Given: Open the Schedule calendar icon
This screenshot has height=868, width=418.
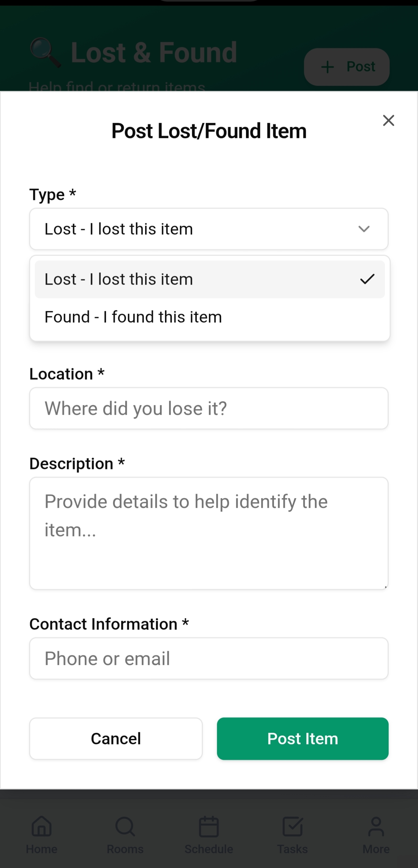Looking at the screenshot, I should click(209, 826).
